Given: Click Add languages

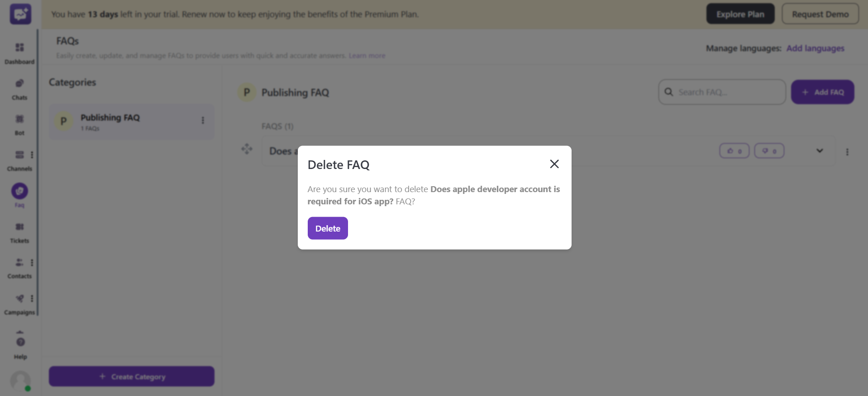Looking at the screenshot, I should (x=815, y=48).
